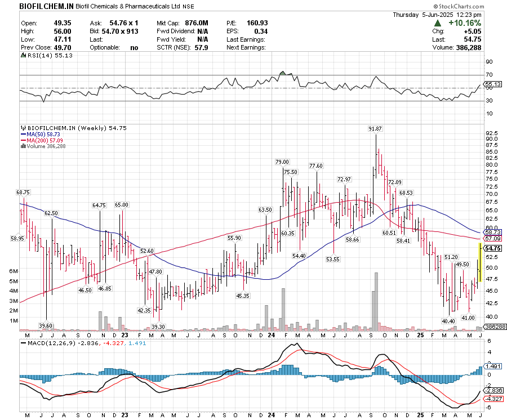Click the 51.20 price label
Viewport: 507px width, 420px height.
point(451,257)
